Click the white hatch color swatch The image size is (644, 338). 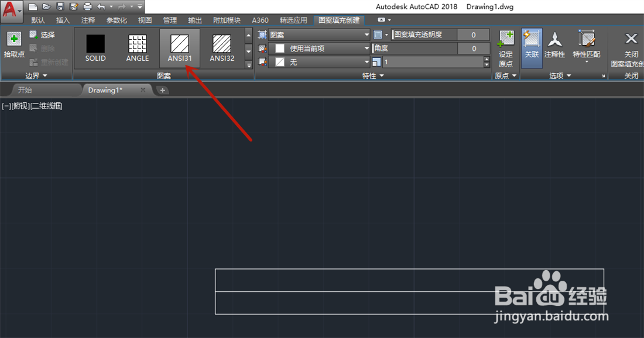(280, 49)
